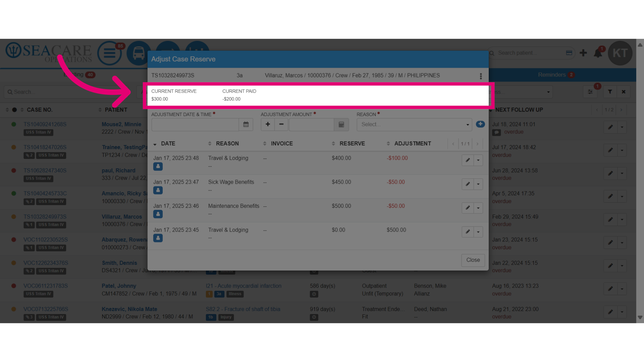Open row dropdown for Mouse2, Minnie case

pyautogui.click(x=622, y=127)
